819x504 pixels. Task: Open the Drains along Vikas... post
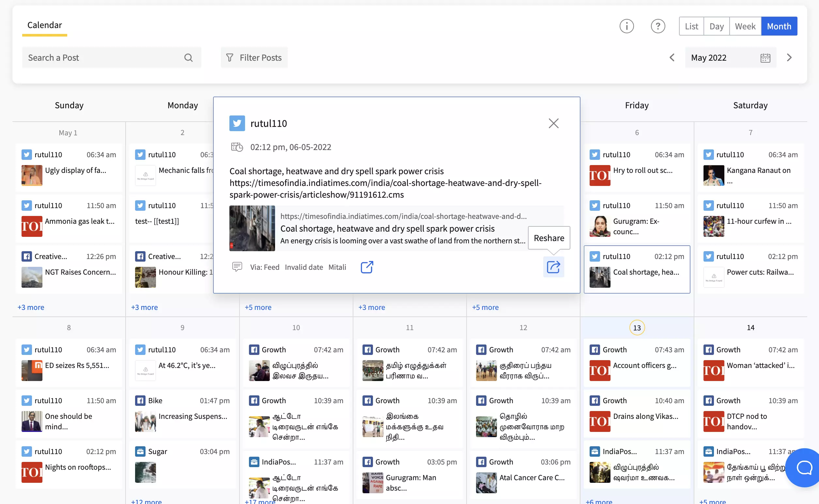click(637, 414)
